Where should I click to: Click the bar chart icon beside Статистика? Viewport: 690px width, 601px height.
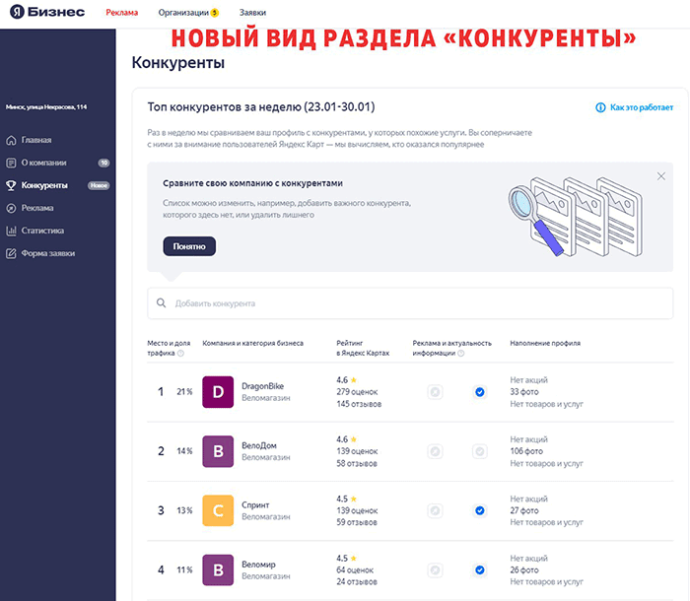point(11,231)
